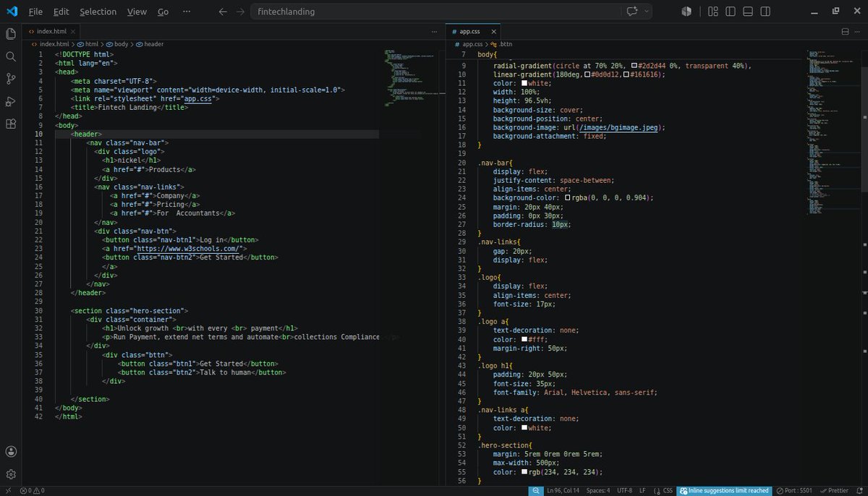
Task: Go forward with the right arrow
Action: tap(240, 12)
